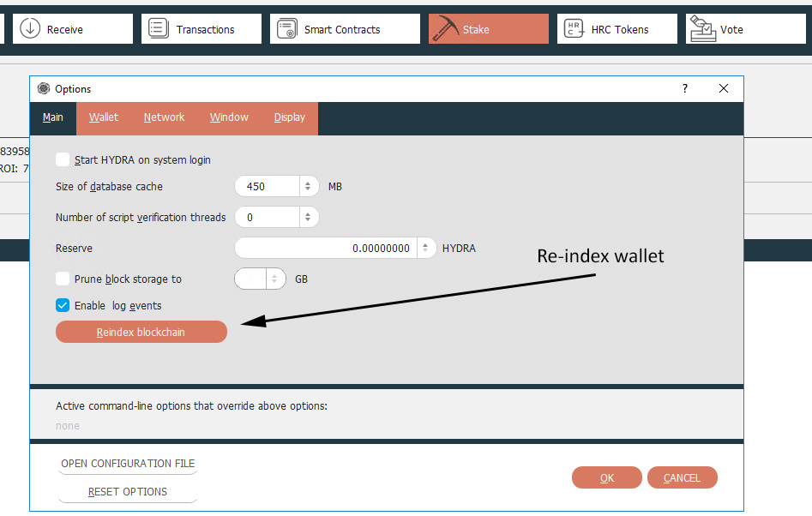The width and height of the screenshot is (812, 516).
Task: Click the script verification threads spinner arrows
Action: click(308, 217)
